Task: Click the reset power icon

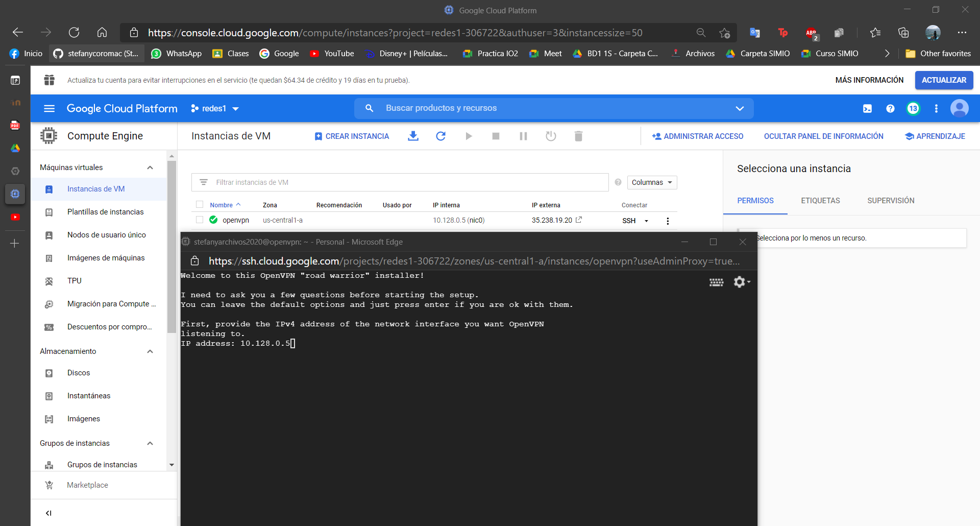Action: click(551, 136)
